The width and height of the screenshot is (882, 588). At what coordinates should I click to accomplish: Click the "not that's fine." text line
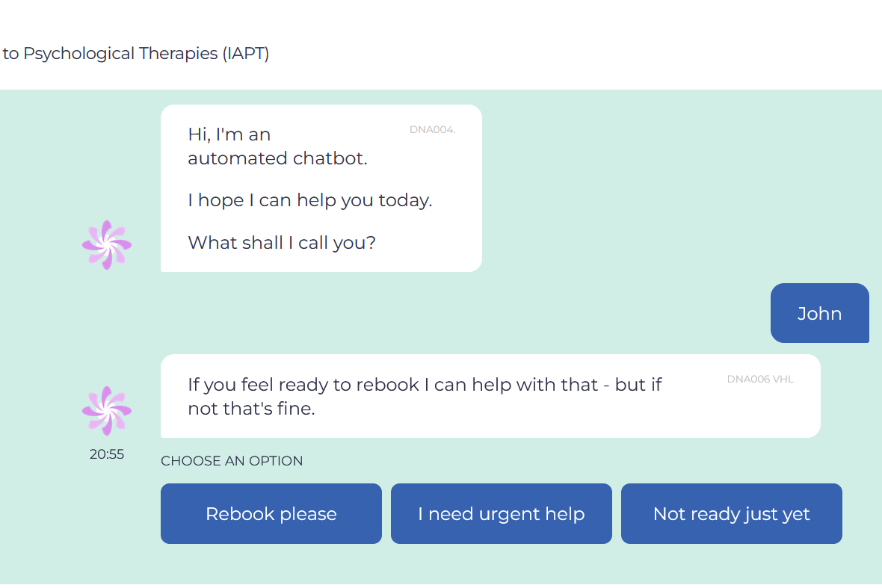(x=251, y=409)
